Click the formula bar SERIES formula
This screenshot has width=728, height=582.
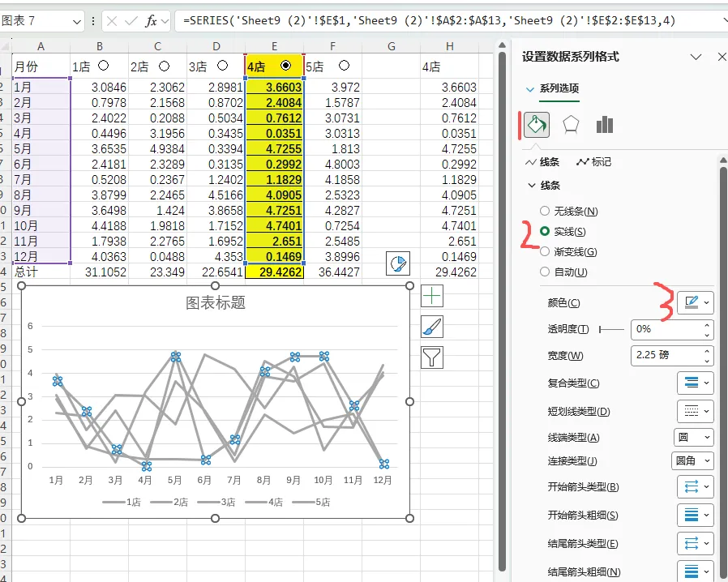click(x=429, y=21)
